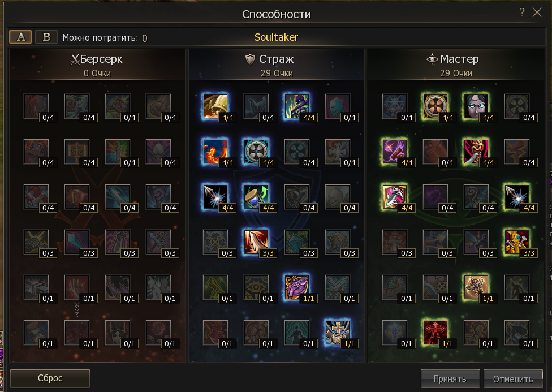Open the help question mark

coord(522,12)
